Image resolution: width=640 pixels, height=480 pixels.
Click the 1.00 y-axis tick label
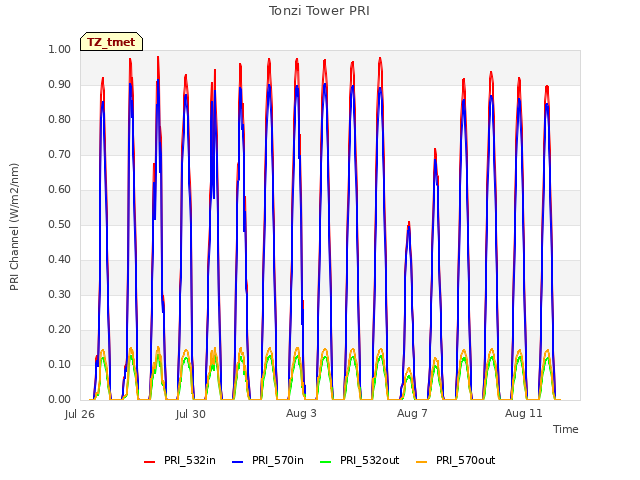(60, 49)
